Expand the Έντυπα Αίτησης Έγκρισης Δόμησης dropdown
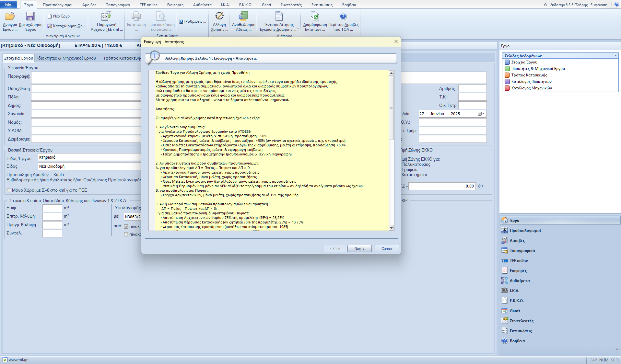The image size is (621, 364). tap(298, 29)
